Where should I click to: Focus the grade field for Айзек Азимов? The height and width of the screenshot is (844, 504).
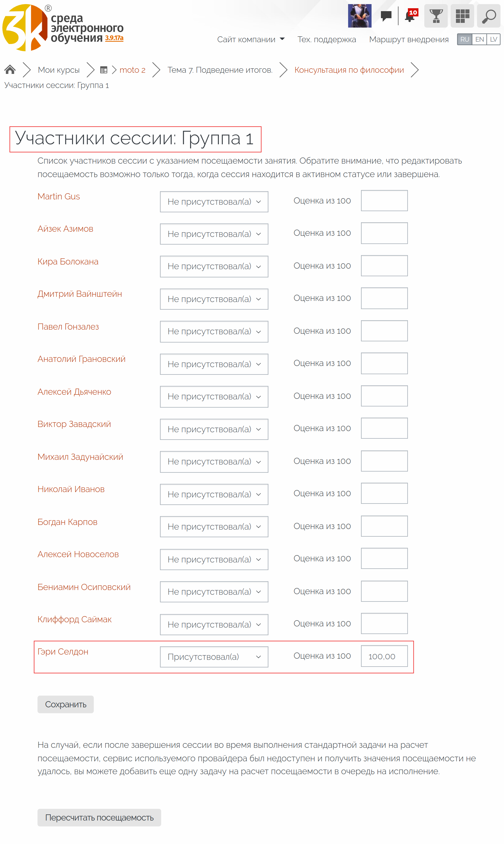tap(384, 233)
